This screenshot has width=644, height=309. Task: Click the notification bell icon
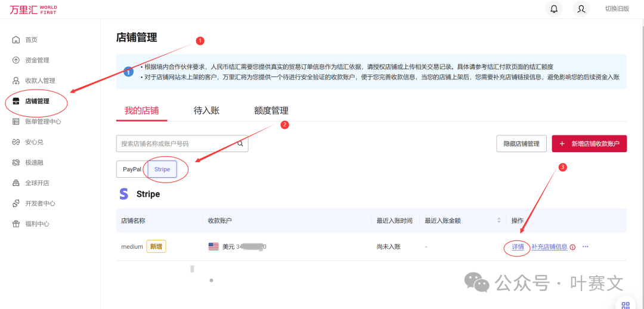[x=555, y=9]
